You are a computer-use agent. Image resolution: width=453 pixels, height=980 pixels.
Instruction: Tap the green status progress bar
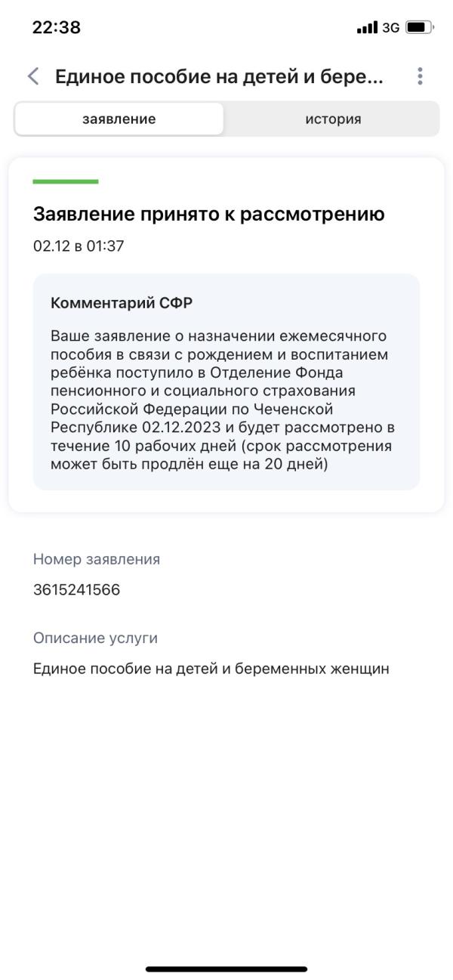(x=66, y=181)
